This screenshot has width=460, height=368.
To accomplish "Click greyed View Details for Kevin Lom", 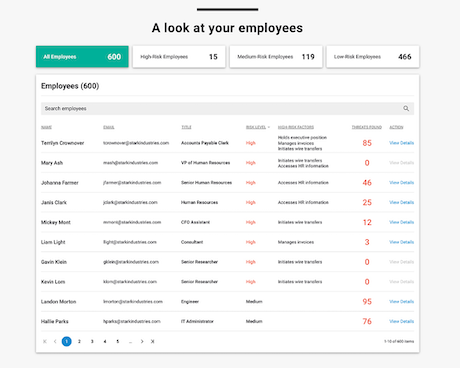I will [402, 282].
